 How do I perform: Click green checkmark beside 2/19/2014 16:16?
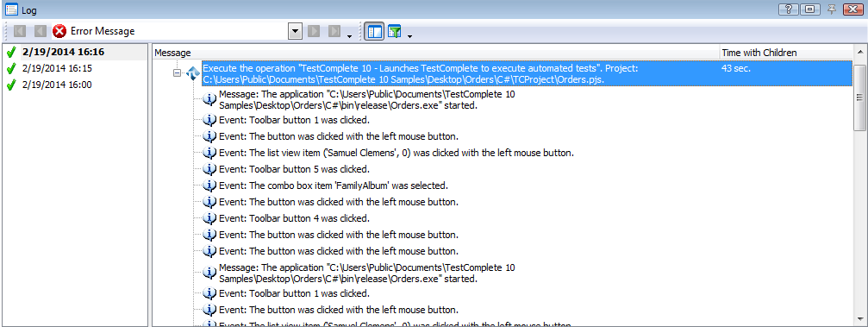tap(10, 52)
